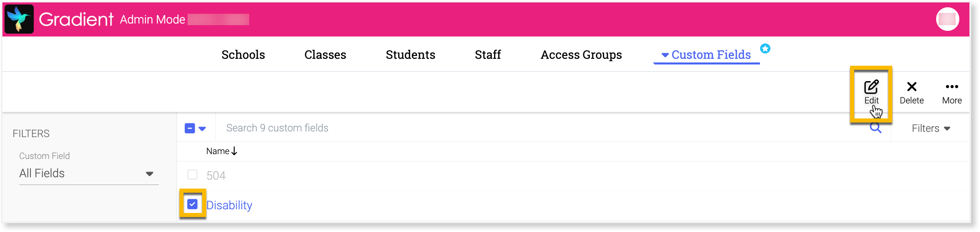Open the More options ellipsis
Viewport: 980px width, 232px height.
(x=952, y=87)
